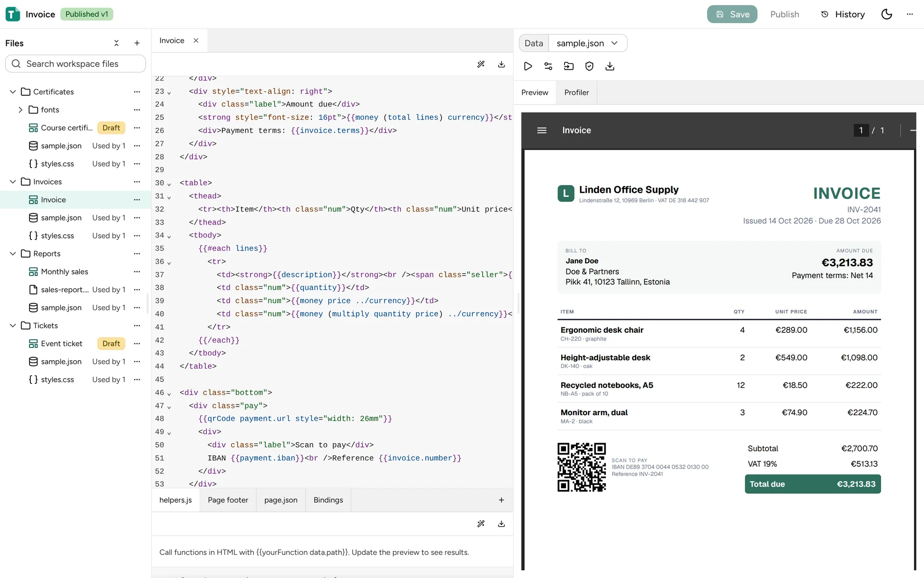Open styles.css under the Tickets folder

[x=57, y=380]
